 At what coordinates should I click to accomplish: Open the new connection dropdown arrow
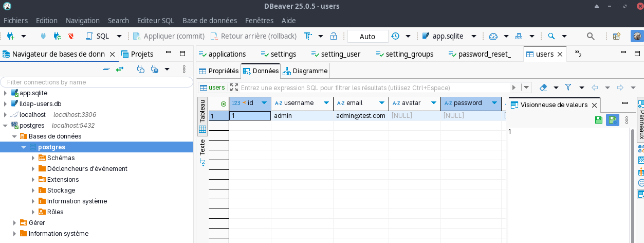24,36
